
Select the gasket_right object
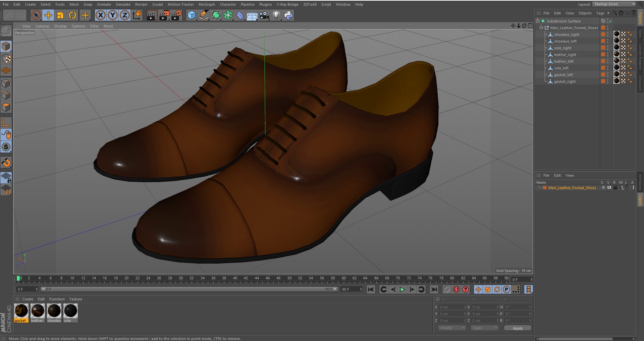click(565, 81)
